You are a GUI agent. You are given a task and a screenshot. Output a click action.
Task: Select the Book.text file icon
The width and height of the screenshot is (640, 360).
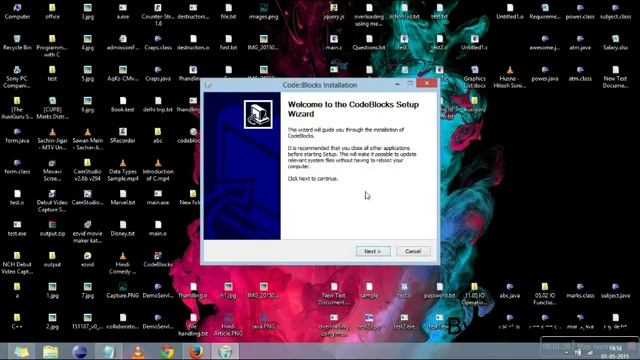click(123, 104)
